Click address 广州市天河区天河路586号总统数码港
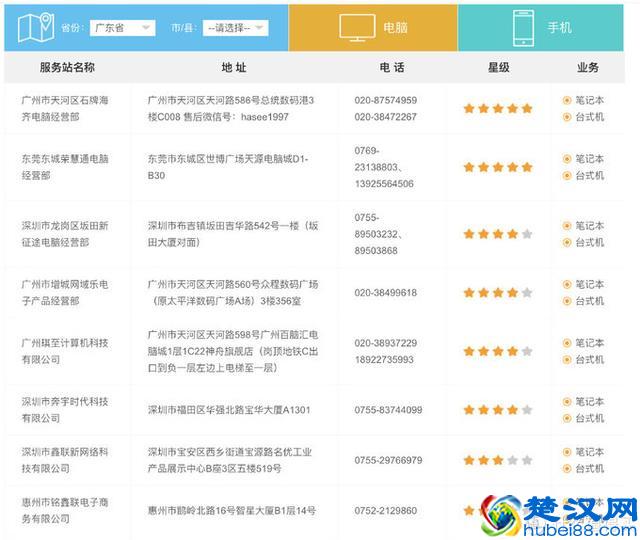The width and height of the screenshot is (640, 540). [x=231, y=109]
